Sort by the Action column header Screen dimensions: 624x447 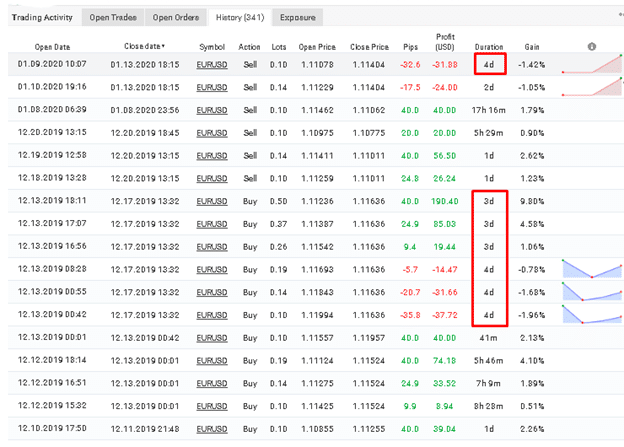[x=249, y=47]
